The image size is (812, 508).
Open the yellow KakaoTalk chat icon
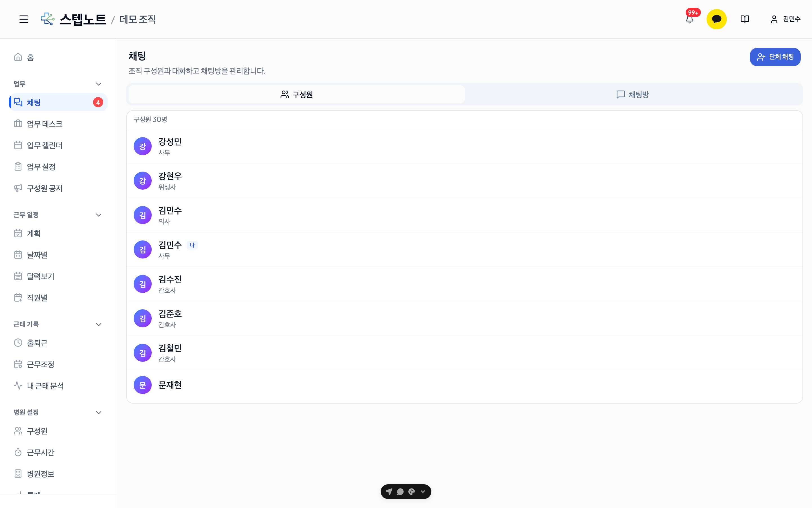716,19
